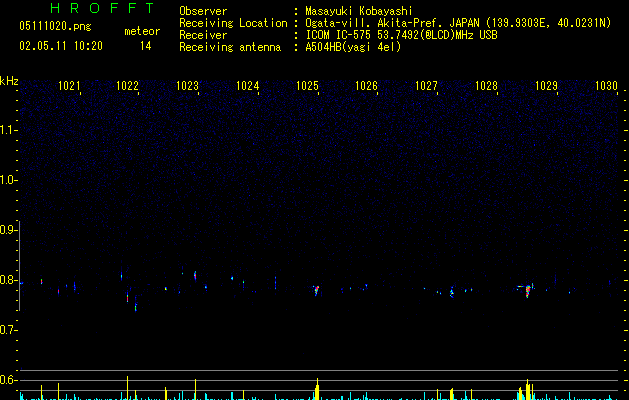Select the Ogata-vill. Akita-Pref. JAPAN location text
The width and height of the screenshot is (629, 400).
458,23
